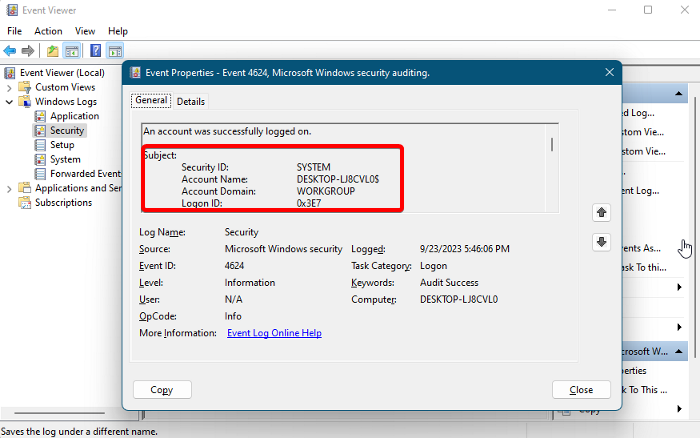Close the Event Properties dialog with X
The image size is (700, 438).
609,72
